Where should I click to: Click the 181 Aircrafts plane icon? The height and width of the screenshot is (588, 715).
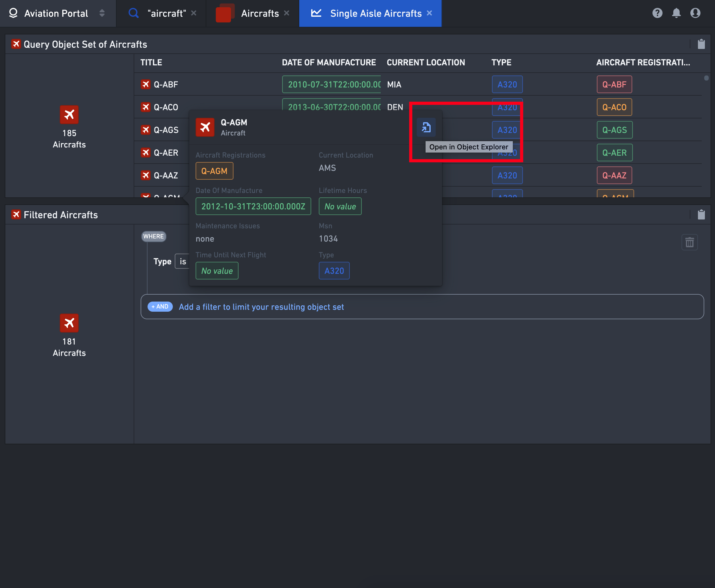tap(69, 323)
